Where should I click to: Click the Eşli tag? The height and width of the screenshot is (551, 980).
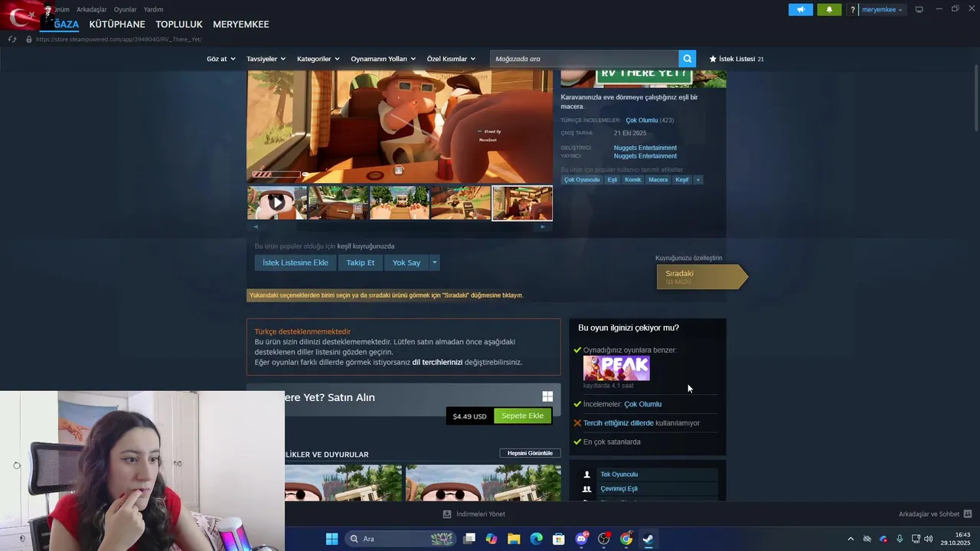[612, 180]
